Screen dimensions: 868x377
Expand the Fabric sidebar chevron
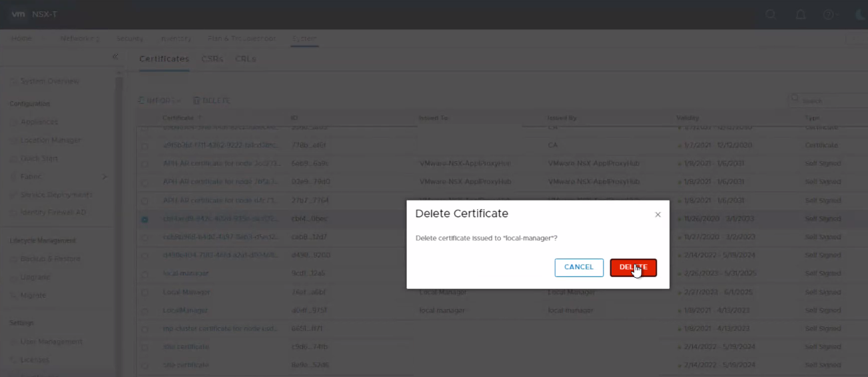click(x=104, y=177)
